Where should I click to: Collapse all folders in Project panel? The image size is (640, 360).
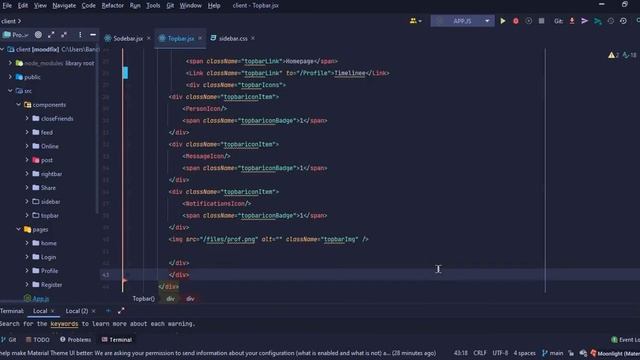(64, 35)
